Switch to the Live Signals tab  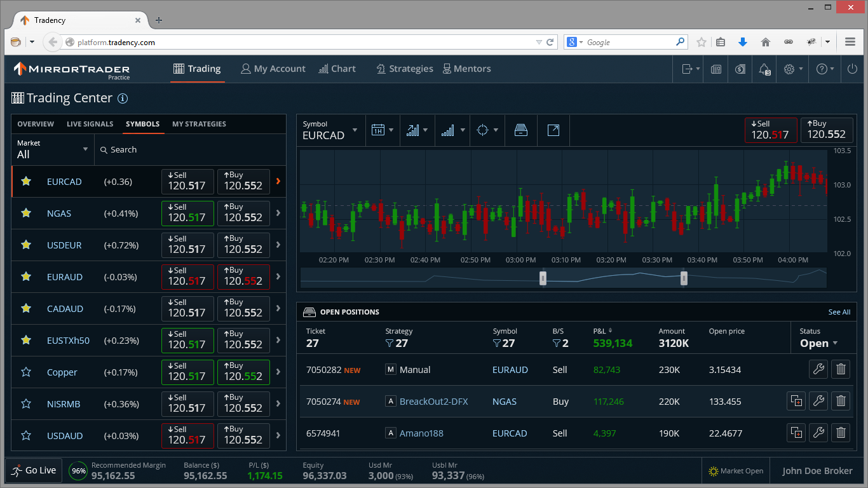(x=90, y=124)
